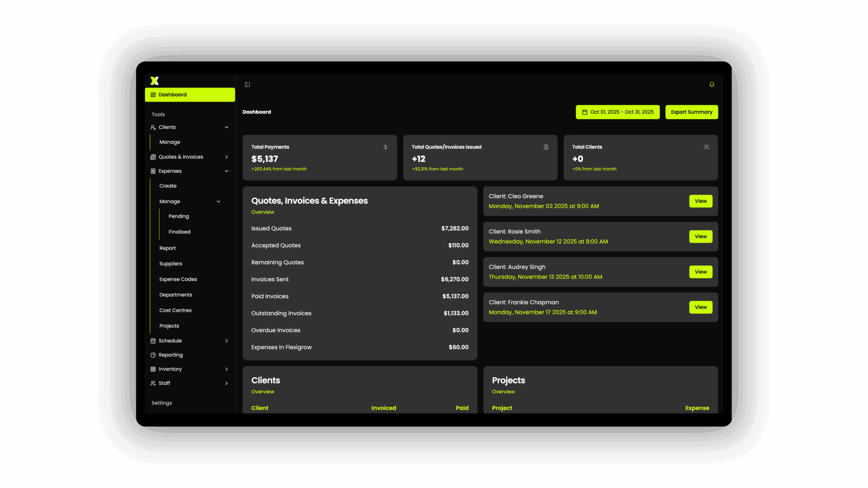Click the people icon on Total Clients
Viewport: 868px width, 488px height.
706,147
